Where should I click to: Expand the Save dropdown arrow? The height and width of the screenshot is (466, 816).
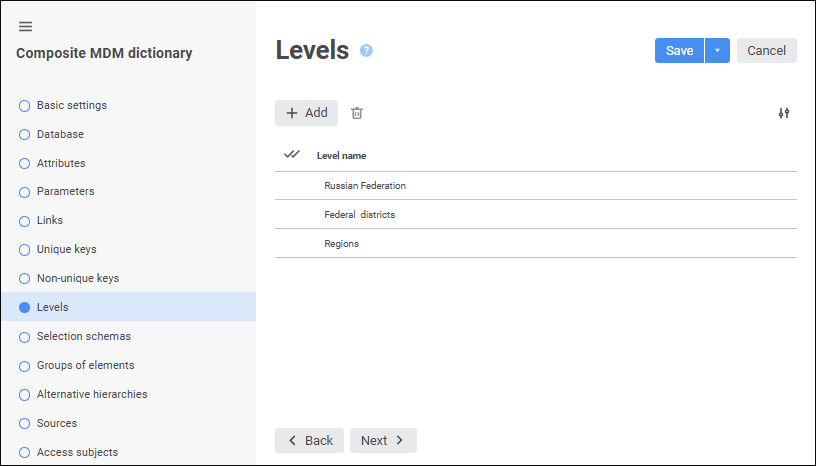(x=717, y=51)
